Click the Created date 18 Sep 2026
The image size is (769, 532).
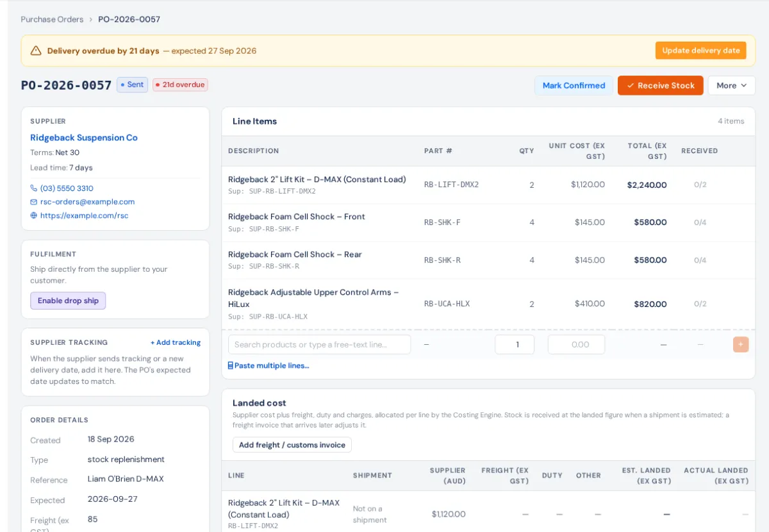click(111, 440)
